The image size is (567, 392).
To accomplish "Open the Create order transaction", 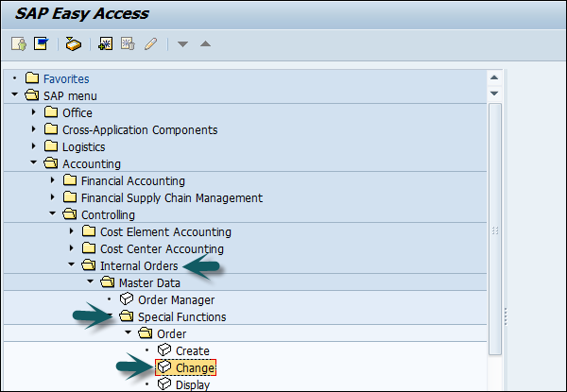I will click(x=192, y=350).
